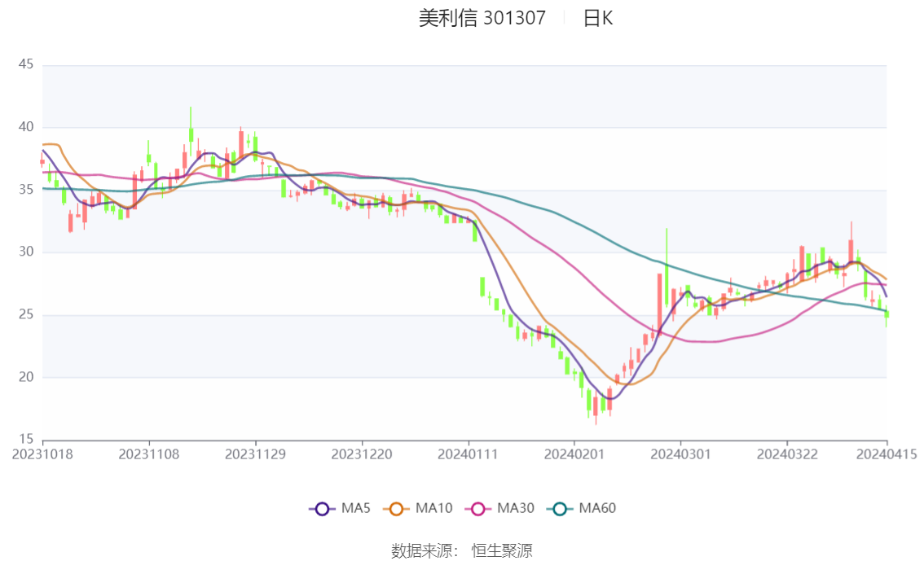The height and width of the screenshot is (561, 924).
Task: Select the 20240201 date axis label
Action: 574,454
